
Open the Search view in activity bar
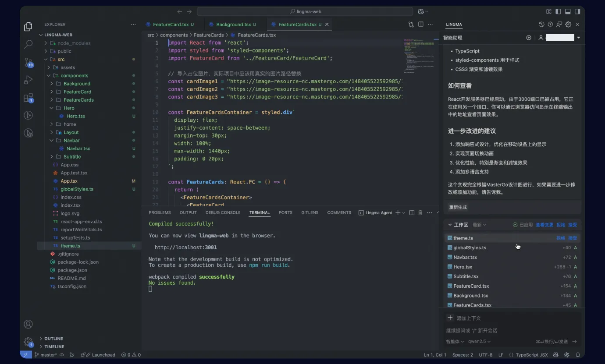[28, 44]
